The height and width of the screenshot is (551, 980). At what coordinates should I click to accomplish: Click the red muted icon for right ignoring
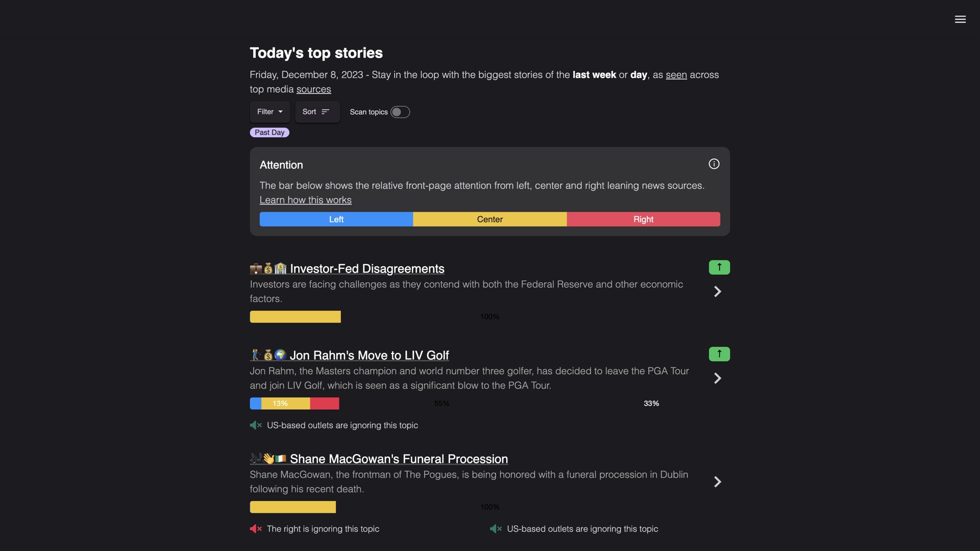pyautogui.click(x=256, y=529)
